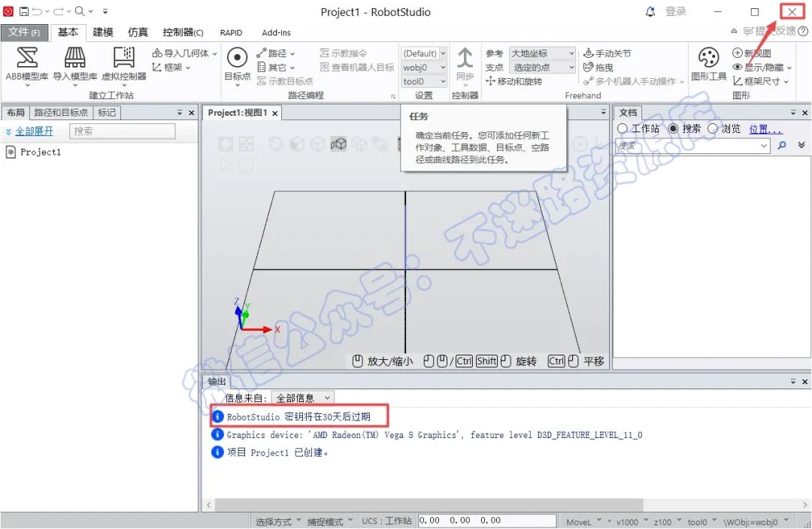Open the 选定的点 pivot dropdown
The width and height of the screenshot is (812, 529).
[x=542, y=68]
